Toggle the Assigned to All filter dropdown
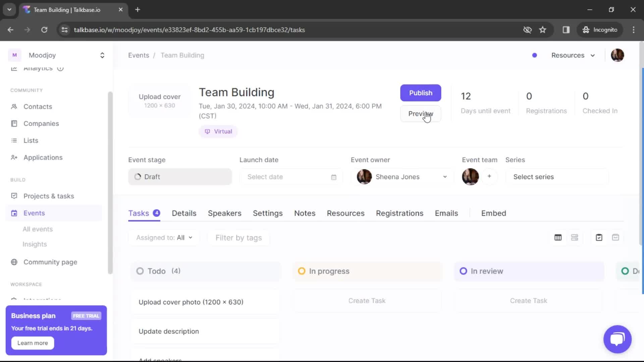The image size is (644, 362). 164,238
